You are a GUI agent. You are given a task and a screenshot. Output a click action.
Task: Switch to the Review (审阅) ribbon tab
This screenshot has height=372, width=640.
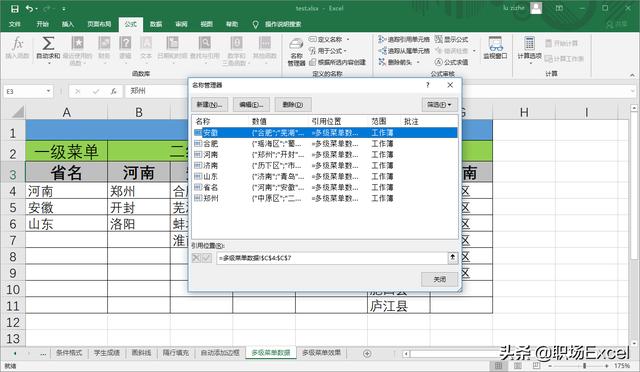[181, 25]
